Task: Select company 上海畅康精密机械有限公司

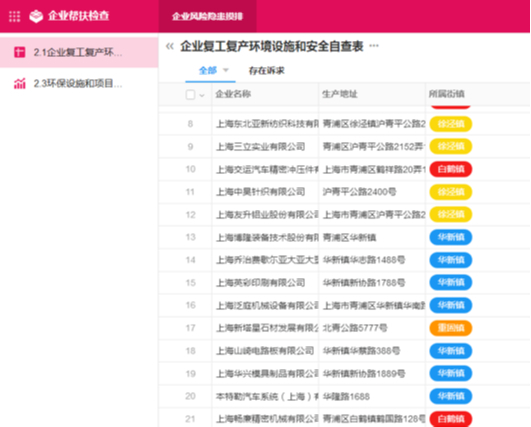Action: click(x=267, y=419)
